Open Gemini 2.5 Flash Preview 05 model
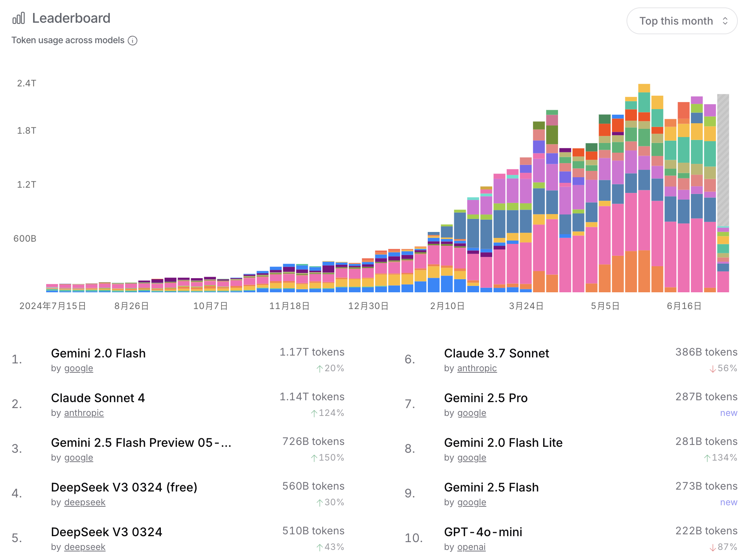The height and width of the screenshot is (560, 749). (x=141, y=442)
